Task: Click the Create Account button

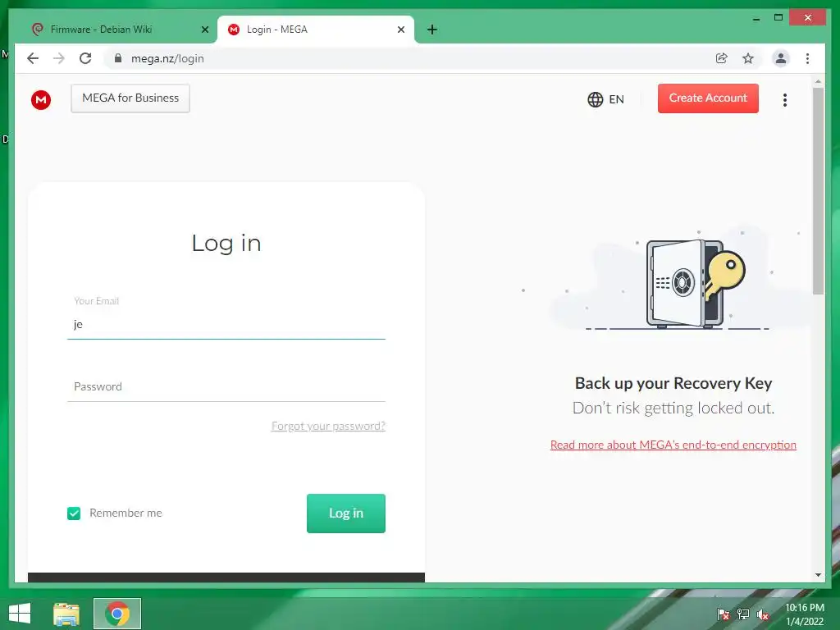Action: pyautogui.click(x=708, y=98)
